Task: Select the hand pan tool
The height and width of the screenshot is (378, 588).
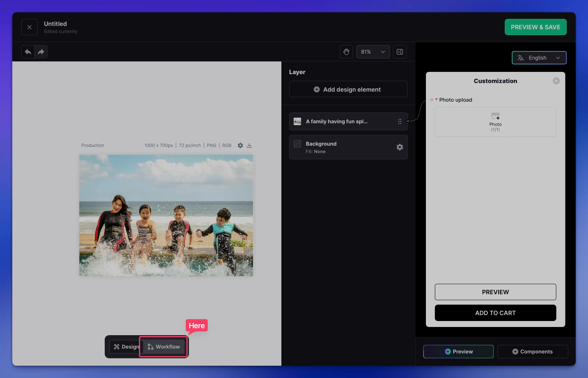Action: (x=346, y=52)
